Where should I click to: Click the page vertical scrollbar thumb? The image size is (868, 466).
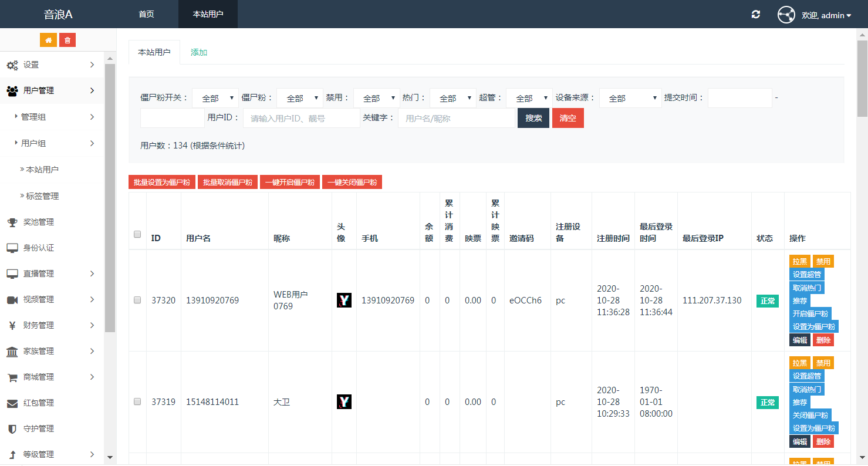point(862,79)
